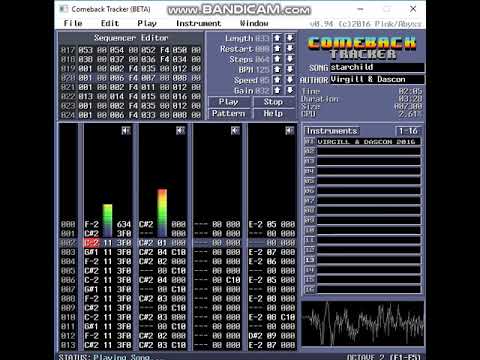Viewport: 480px width, 360px height.
Task: Open Help with the Help button
Action: pyautogui.click(x=274, y=114)
